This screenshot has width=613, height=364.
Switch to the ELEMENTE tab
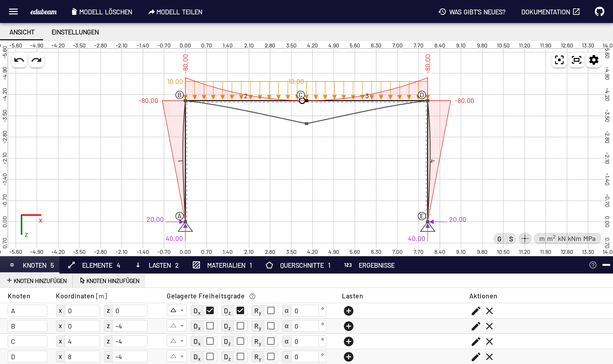coord(94,265)
